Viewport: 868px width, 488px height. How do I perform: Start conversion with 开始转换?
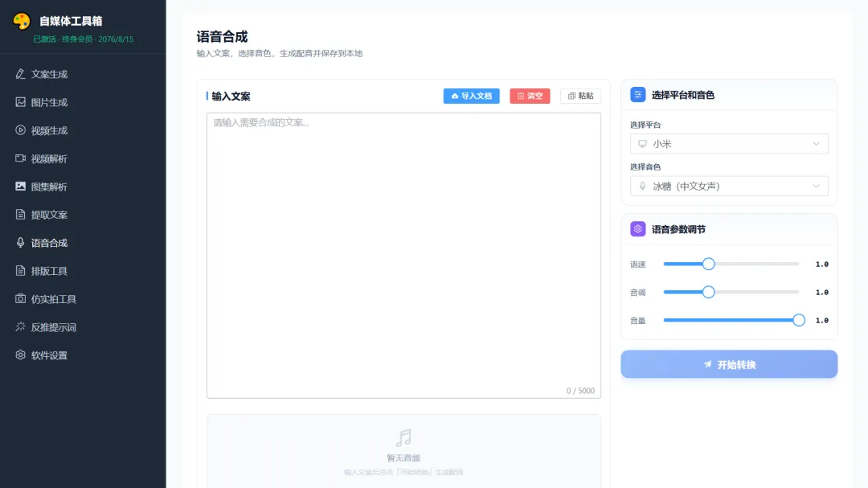click(729, 364)
